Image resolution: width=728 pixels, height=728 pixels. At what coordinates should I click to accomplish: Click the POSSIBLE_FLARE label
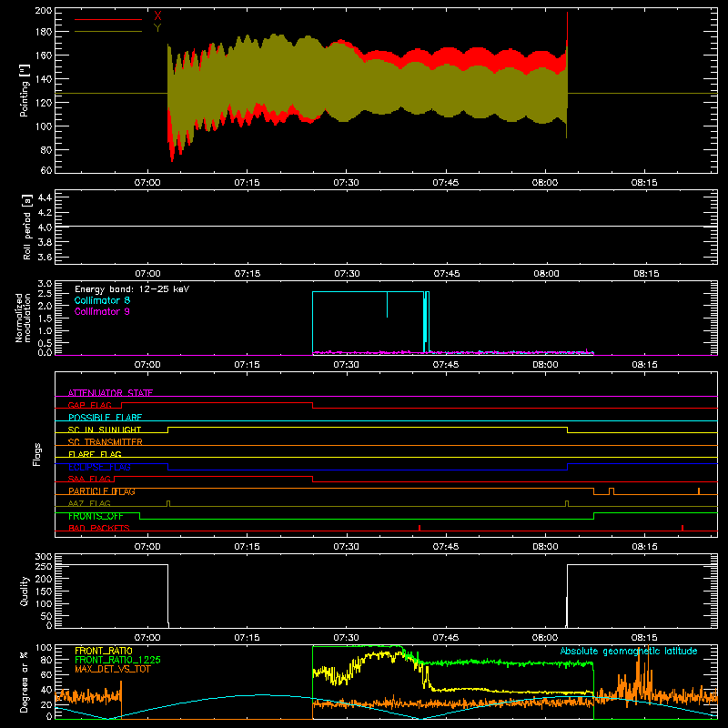pyautogui.click(x=105, y=418)
